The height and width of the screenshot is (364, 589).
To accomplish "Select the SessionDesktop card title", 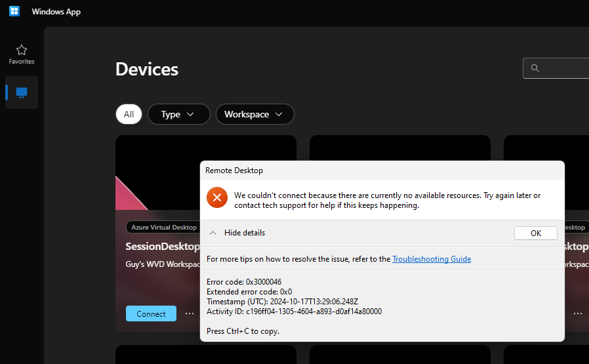I will click(163, 247).
